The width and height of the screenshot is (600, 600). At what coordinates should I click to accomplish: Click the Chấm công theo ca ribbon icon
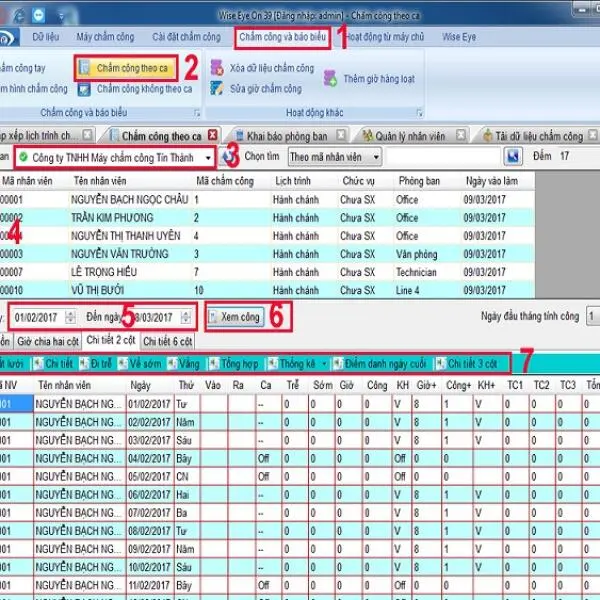pyautogui.click(x=86, y=68)
